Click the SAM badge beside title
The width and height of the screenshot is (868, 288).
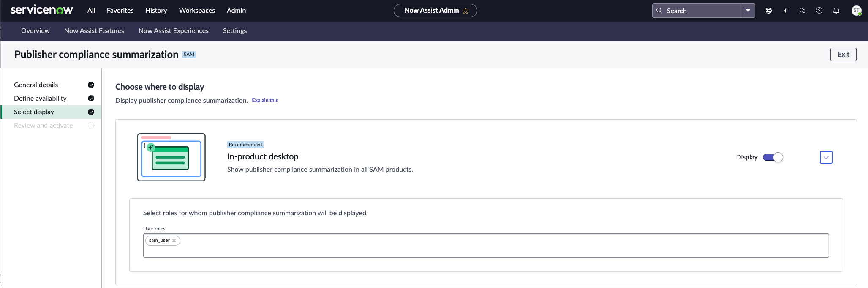189,55
